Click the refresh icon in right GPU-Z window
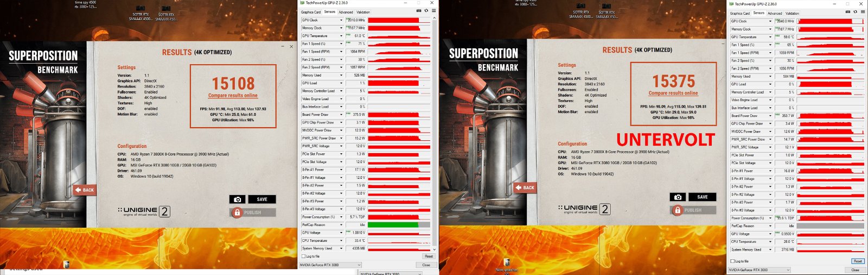Screen dimensions: 868x275 tap(856, 12)
